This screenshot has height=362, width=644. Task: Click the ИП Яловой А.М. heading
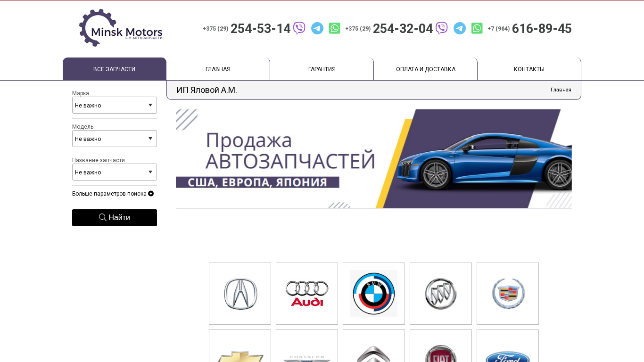(x=207, y=90)
